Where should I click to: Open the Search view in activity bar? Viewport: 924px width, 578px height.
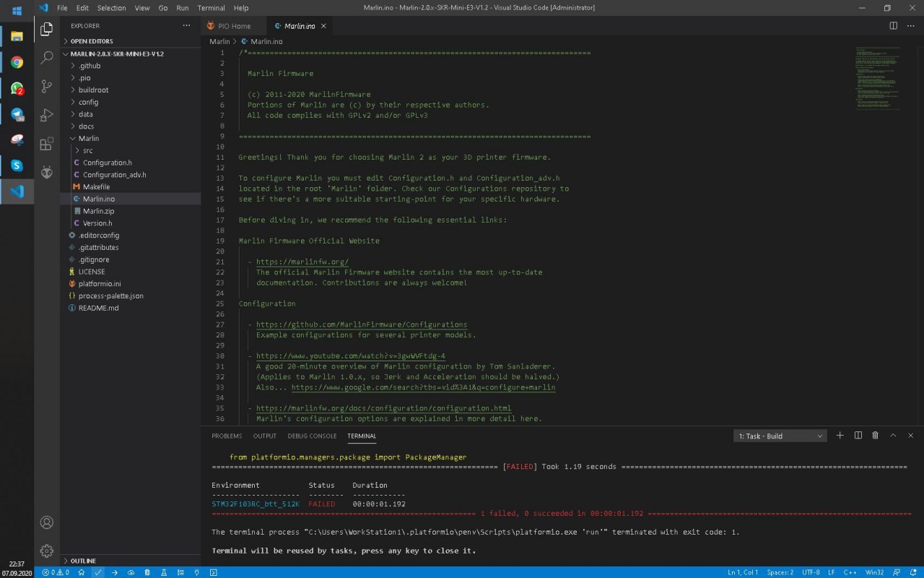point(47,58)
